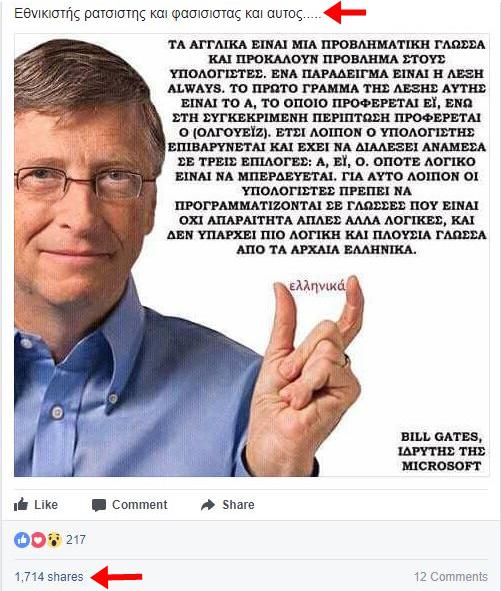Select the Share text label
Image resolution: width=501 pixels, height=591 pixels.
tap(238, 505)
